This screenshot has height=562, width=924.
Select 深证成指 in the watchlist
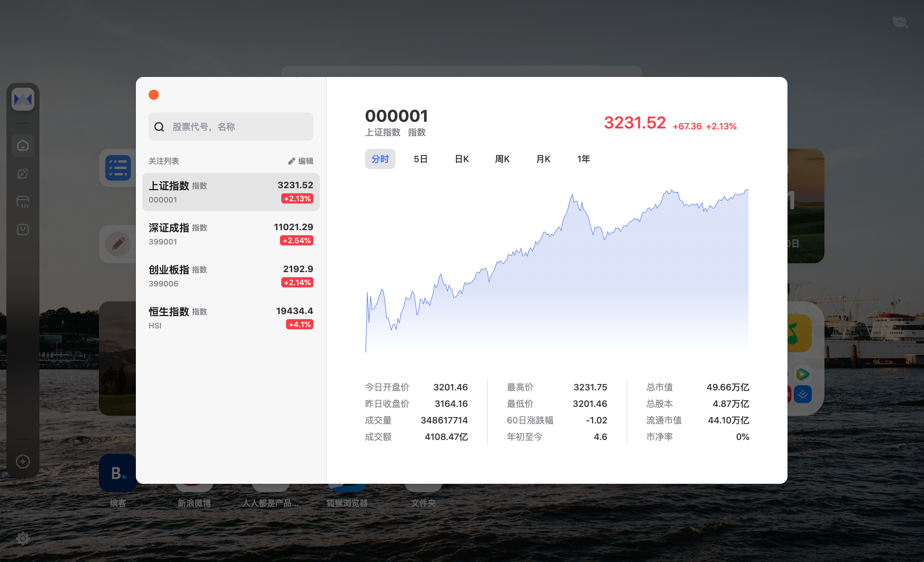pos(231,234)
